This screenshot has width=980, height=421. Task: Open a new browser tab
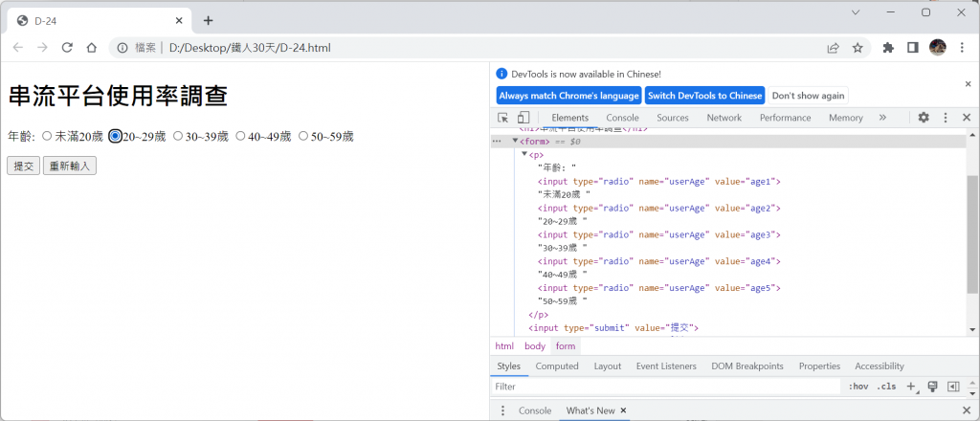click(x=208, y=21)
